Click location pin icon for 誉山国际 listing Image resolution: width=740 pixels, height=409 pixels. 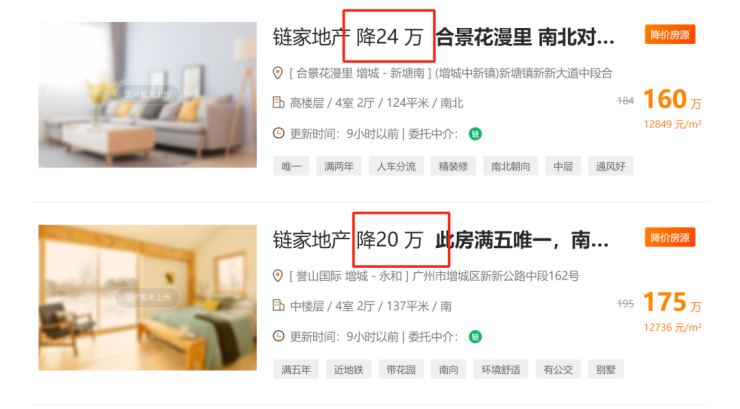[278, 275]
